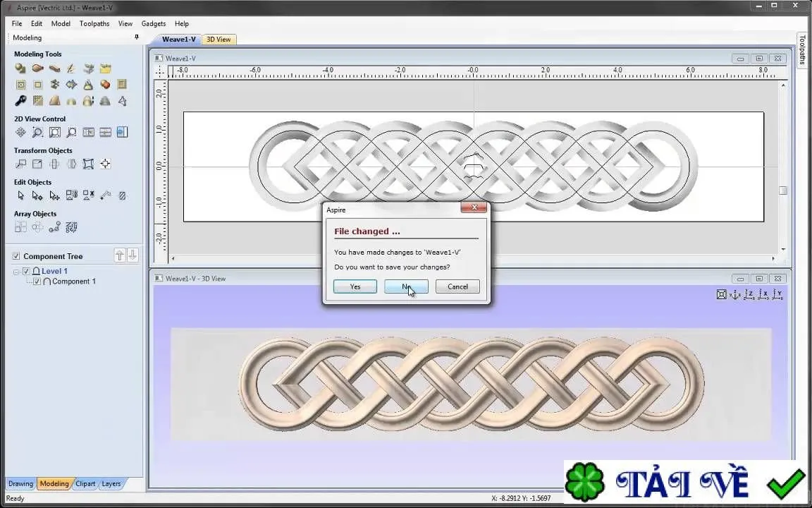Select the Create Shape modeling tool icon

click(x=20, y=68)
